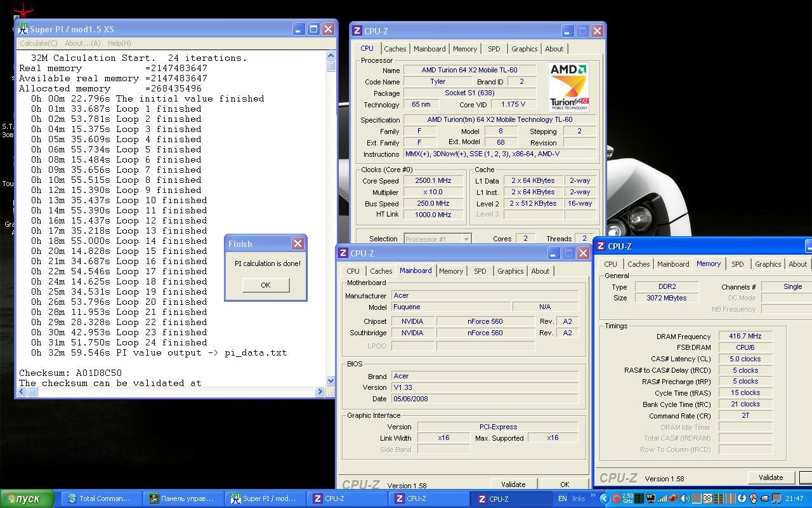812x508 pixels.
Task: Click the memory Size 3072 MBytes value
Action: [x=666, y=298]
